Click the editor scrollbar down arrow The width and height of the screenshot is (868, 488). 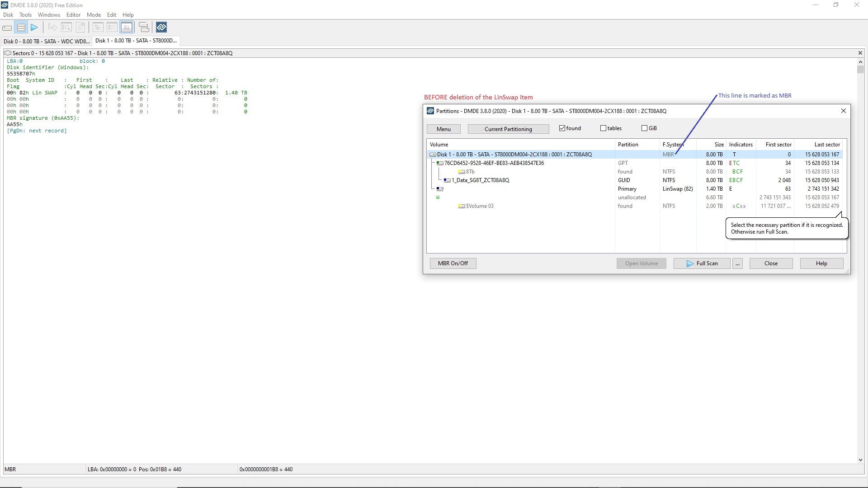pos(860,460)
